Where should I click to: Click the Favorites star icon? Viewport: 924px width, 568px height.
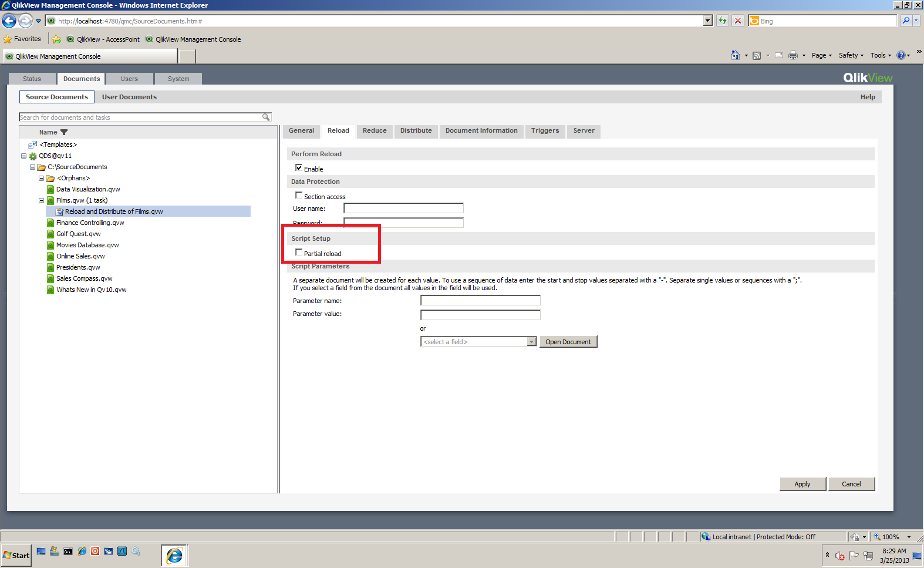pyautogui.click(x=8, y=39)
